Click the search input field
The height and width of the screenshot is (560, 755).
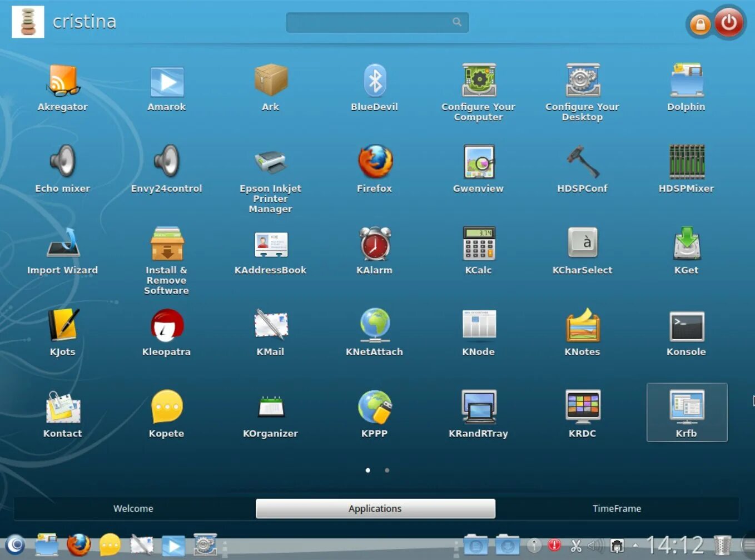[x=377, y=22]
